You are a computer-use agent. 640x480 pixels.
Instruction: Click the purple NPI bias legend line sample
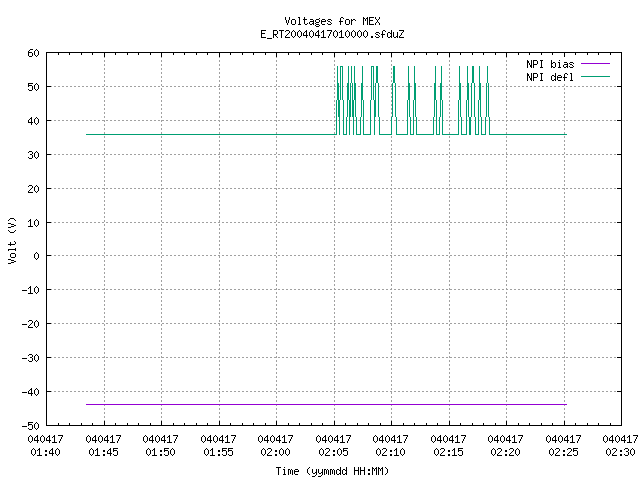[x=595, y=64]
